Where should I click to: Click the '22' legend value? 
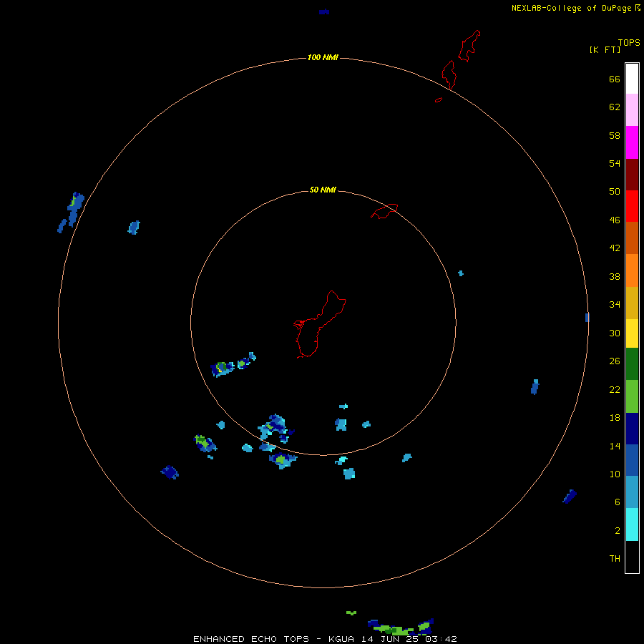pos(615,390)
